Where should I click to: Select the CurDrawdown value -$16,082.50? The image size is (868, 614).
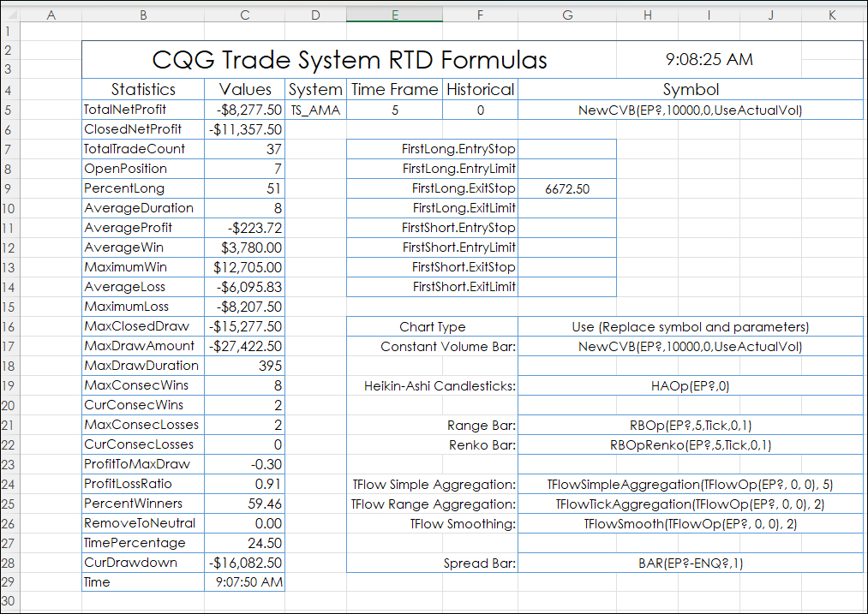(x=245, y=563)
